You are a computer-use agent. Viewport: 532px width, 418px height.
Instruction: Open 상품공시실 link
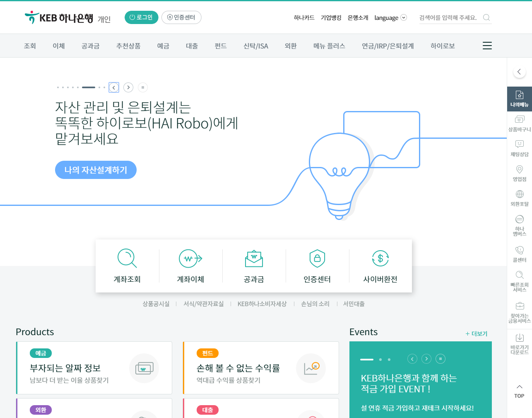156,304
